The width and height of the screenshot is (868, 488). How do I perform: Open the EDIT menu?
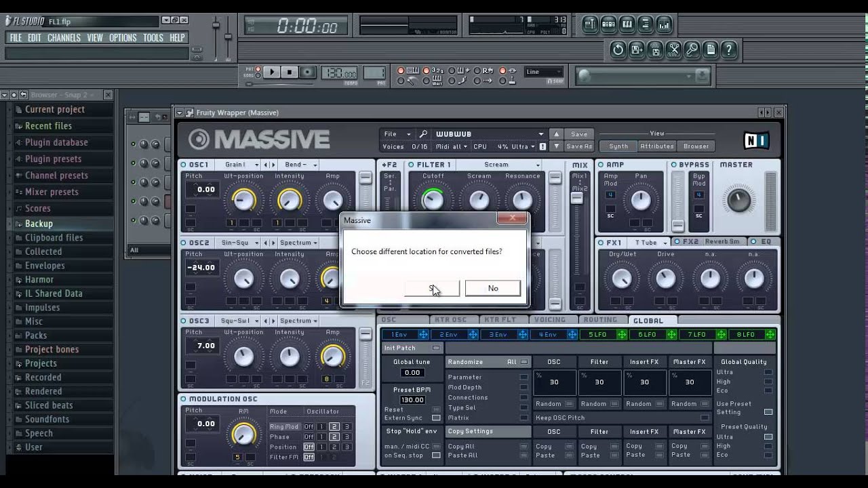tap(35, 38)
